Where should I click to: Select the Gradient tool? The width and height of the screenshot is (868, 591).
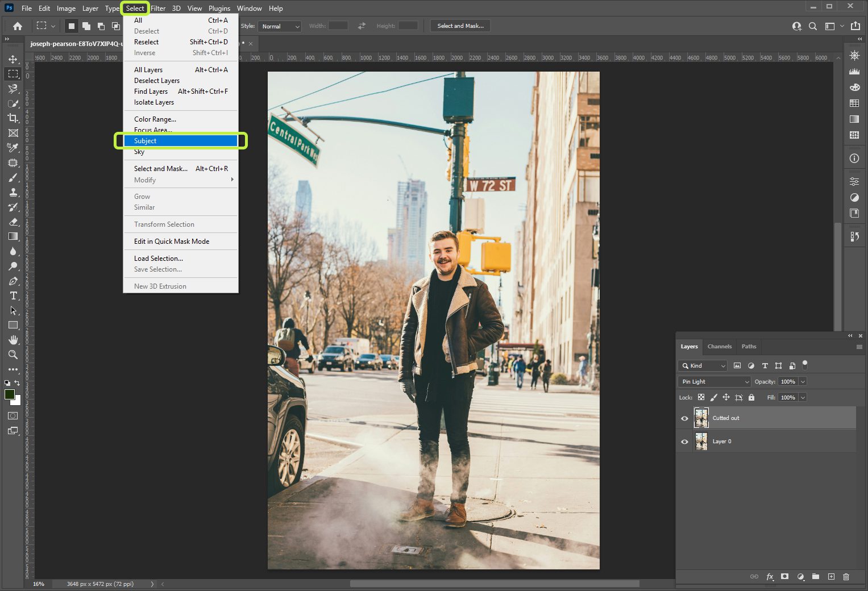point(13,236)
